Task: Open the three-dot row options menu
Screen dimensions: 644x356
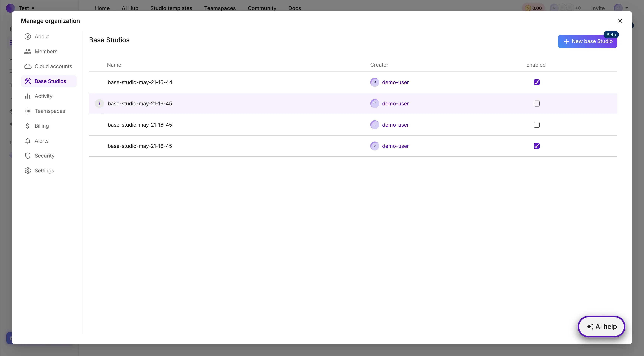Action: [100, 103]
